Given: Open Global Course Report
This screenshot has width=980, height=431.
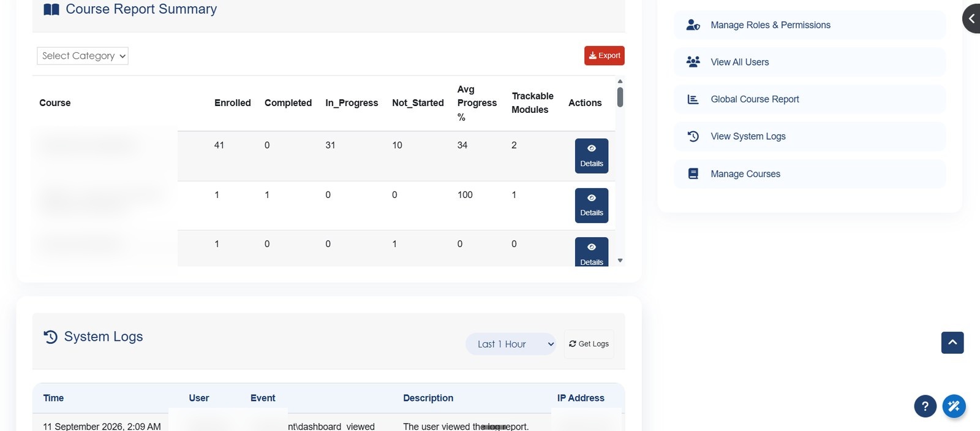Looking at the screenshot, I should click(810, 99).
